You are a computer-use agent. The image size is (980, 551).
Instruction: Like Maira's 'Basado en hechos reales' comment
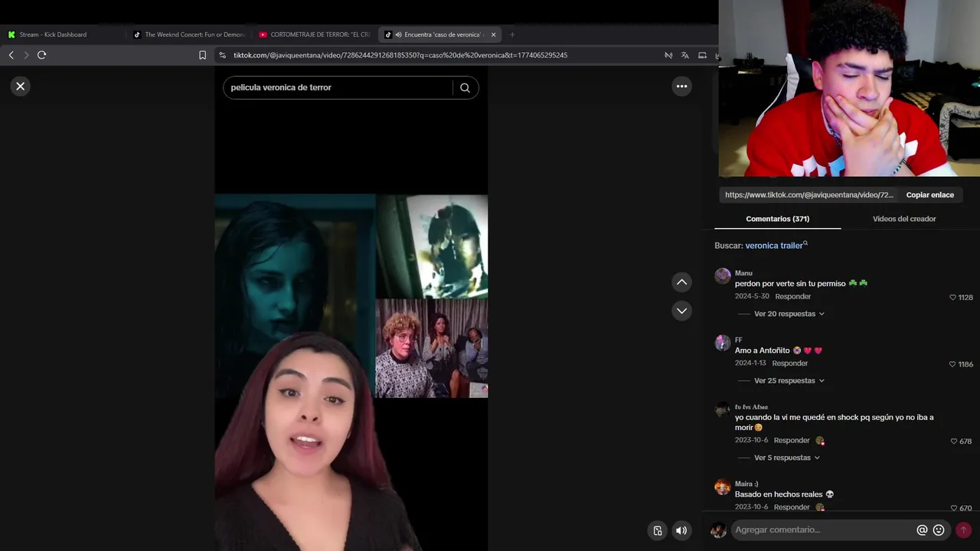[x=953, y=508]
